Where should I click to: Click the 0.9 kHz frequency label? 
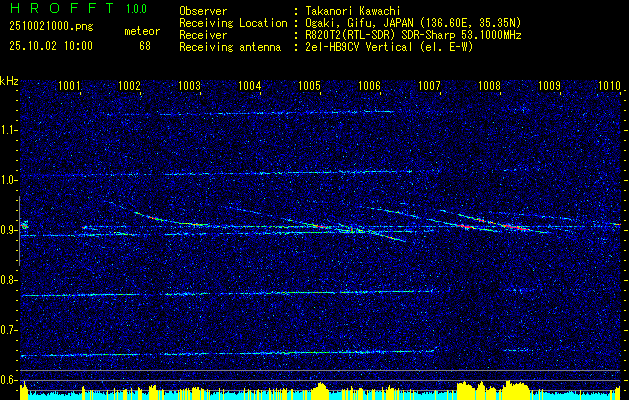(8, 230)
